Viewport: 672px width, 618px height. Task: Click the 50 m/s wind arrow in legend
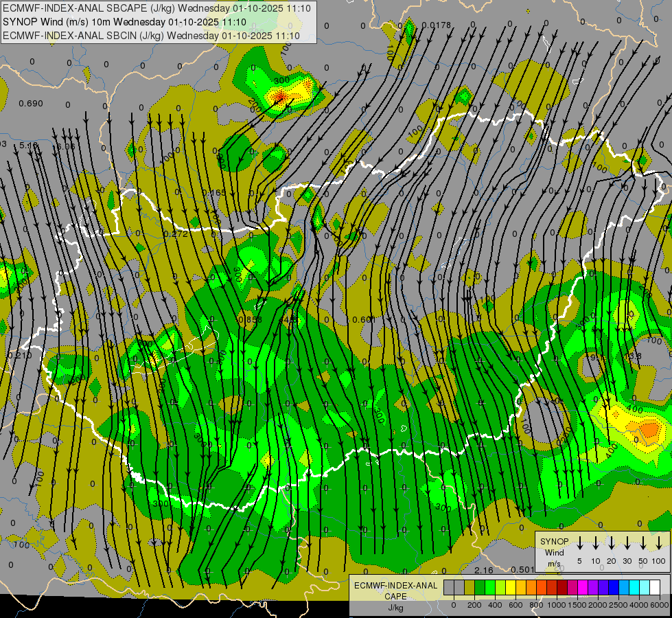(643, 543)
